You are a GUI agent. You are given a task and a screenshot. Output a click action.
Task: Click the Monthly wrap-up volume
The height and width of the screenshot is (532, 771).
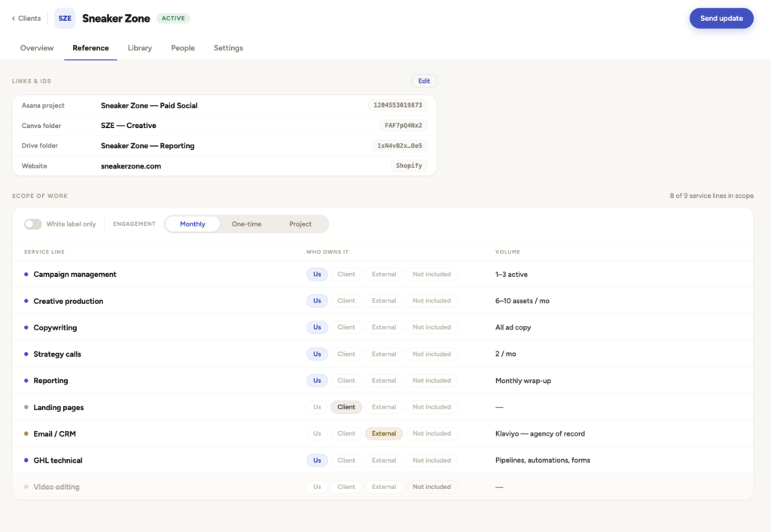[523, 381]
